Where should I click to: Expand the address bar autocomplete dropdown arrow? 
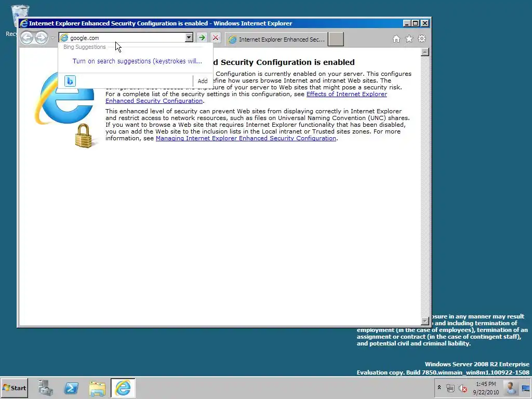point(189,37)
